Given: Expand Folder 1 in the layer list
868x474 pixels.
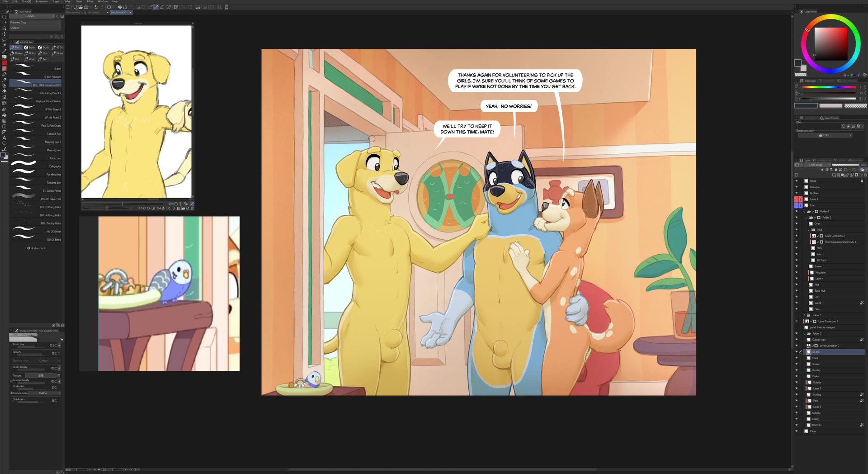Looking at the screenshot, I should [804, 315].
